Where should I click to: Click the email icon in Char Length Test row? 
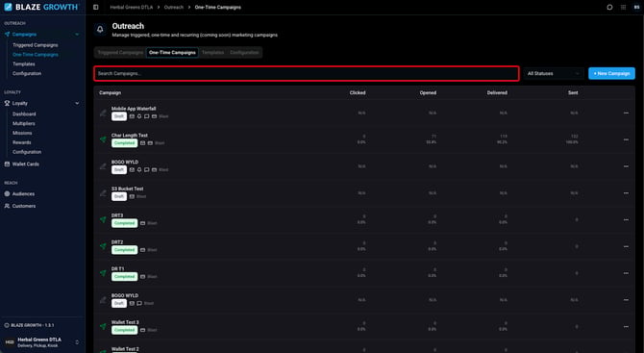[x=142, y=143]
